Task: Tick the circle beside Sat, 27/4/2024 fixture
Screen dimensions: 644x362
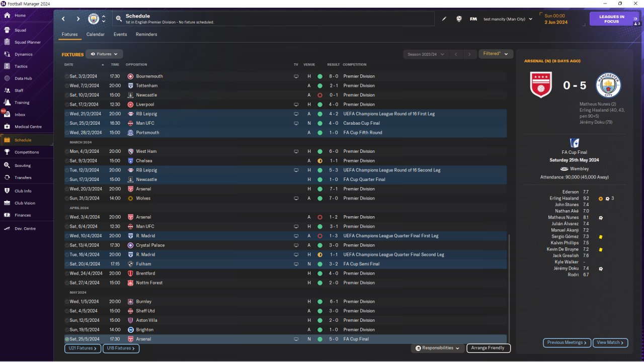Action: tap(67, 283)
